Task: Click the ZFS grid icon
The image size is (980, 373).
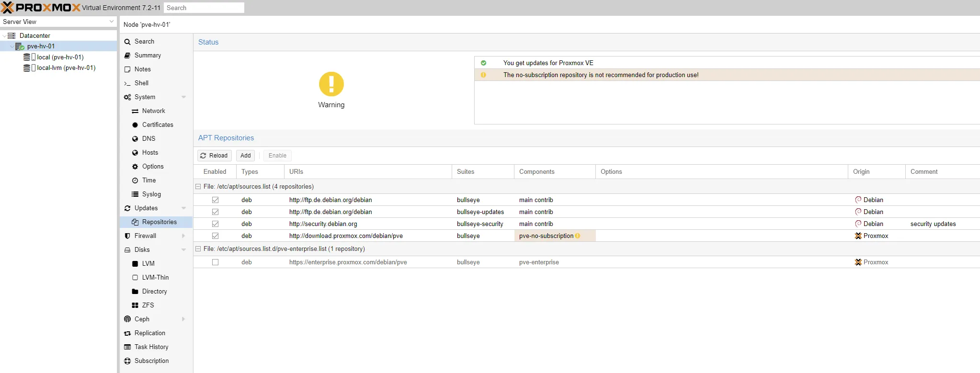Action: pos(135,305)
